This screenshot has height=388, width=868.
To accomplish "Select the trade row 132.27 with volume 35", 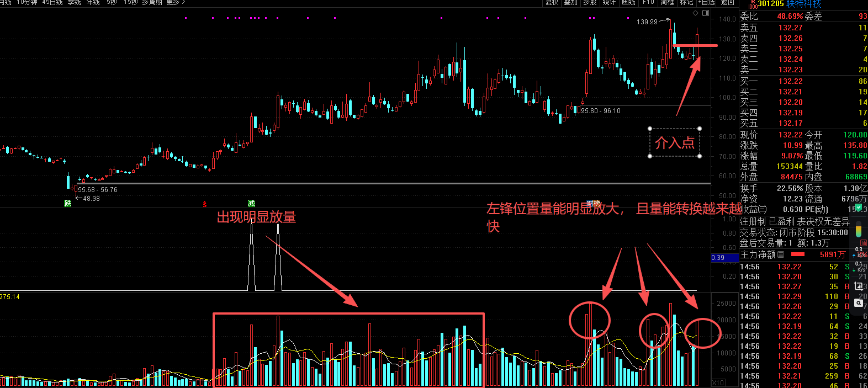I will click(803, 286).
